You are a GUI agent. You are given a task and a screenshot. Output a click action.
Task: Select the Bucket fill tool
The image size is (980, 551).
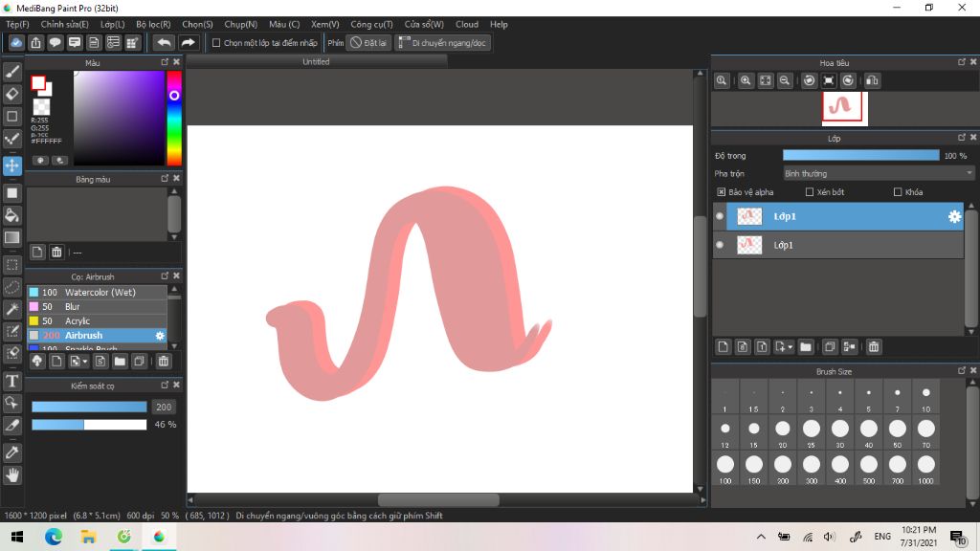11,215
